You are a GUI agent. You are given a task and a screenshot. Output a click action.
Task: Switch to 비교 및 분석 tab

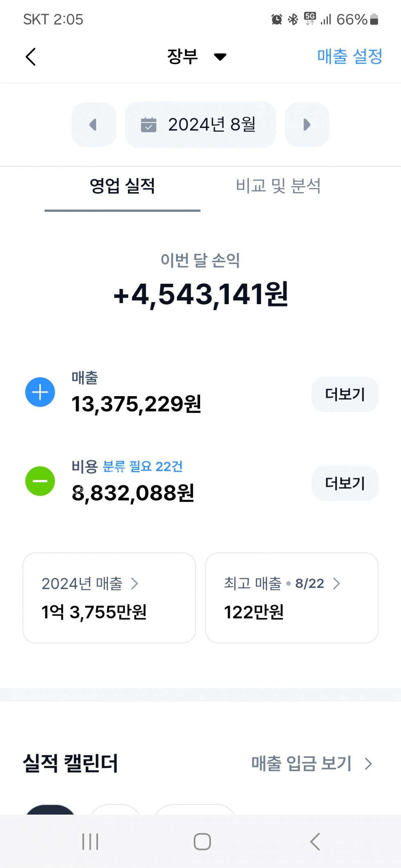(x=278, y=186)
